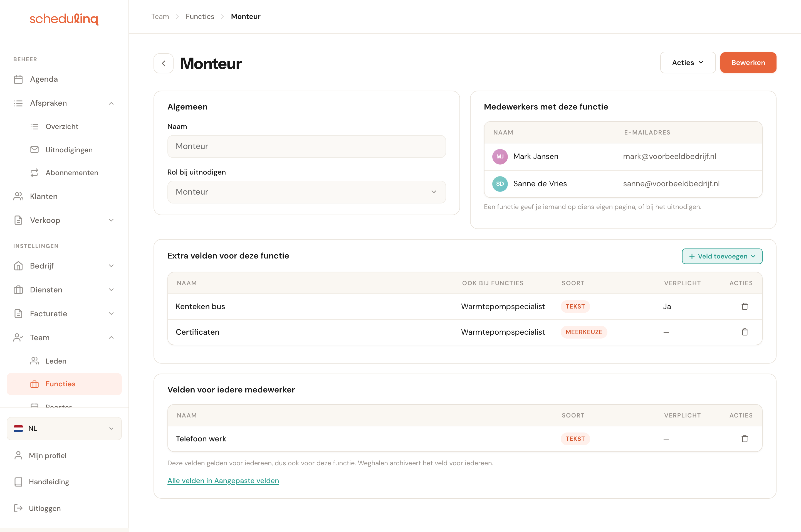Expand the Facturatie settings section
The height and width of the screenshot is (532, 801).
pos(111,314)
